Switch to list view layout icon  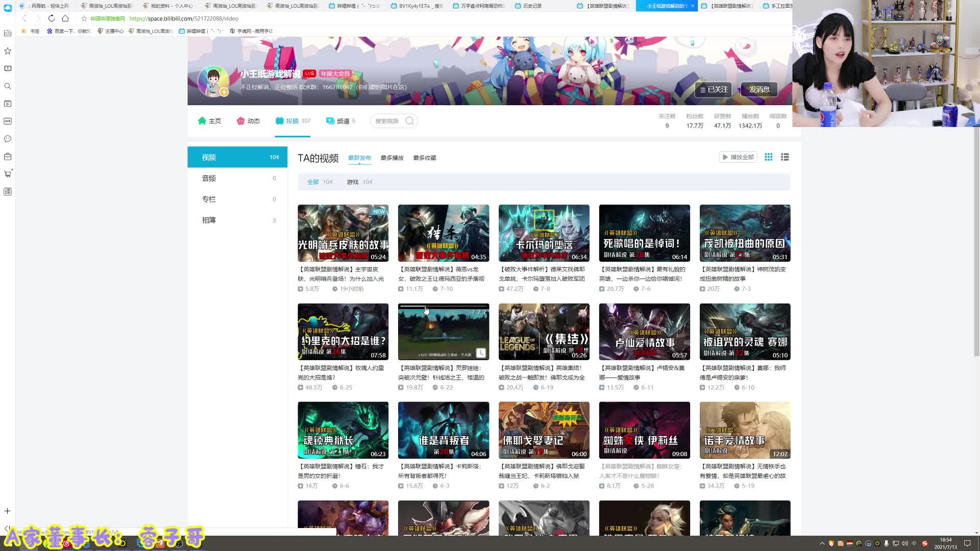coord(785,157)
